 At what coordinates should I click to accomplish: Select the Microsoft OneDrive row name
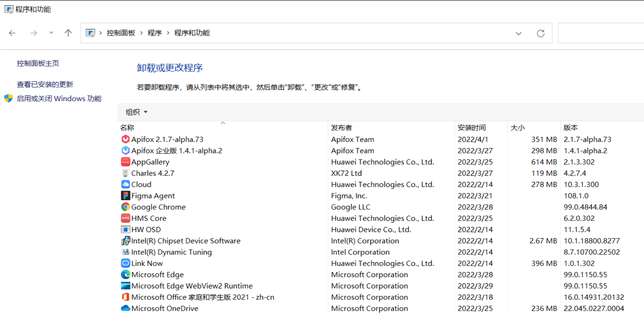(165, 308)
